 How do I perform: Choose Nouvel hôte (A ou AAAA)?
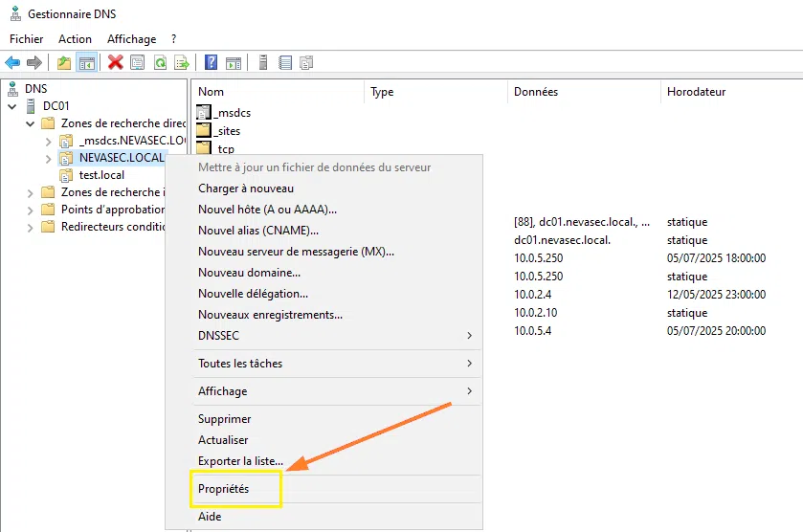(x=267, y=210)
